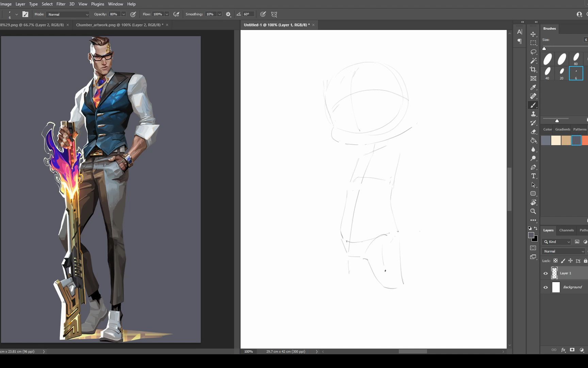The height and width of the screenshot is (368, 588).
Task: Select the Blur tool
Action: point(533,149)
